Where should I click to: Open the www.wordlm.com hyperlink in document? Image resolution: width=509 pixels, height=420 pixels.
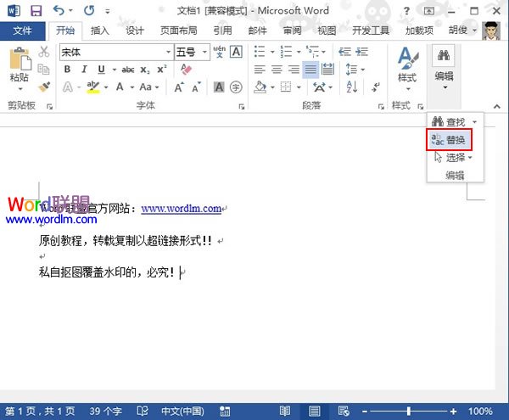tap(182, 209)
